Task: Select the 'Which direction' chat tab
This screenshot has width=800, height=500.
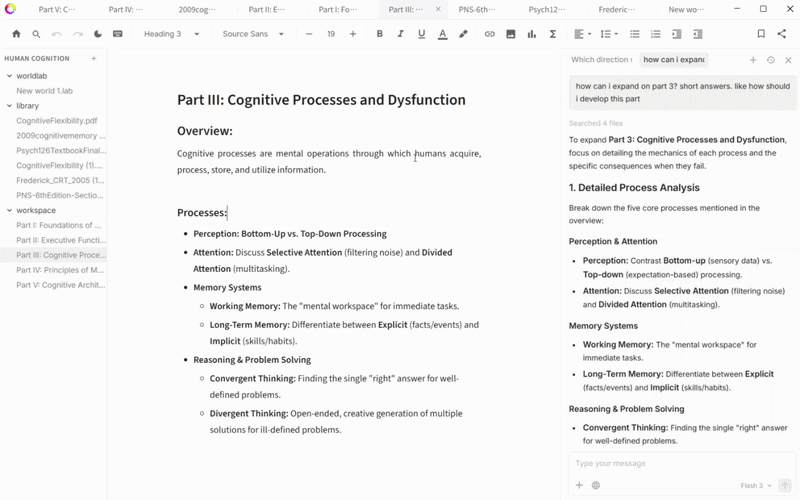Action: point(602,60)
